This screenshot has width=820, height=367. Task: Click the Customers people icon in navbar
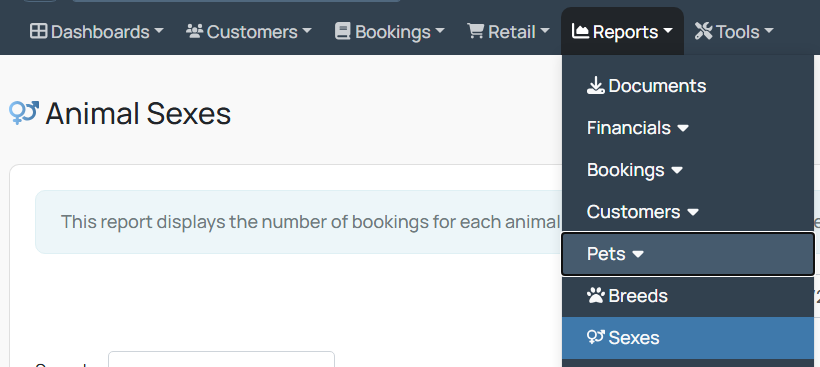[194, 32]
